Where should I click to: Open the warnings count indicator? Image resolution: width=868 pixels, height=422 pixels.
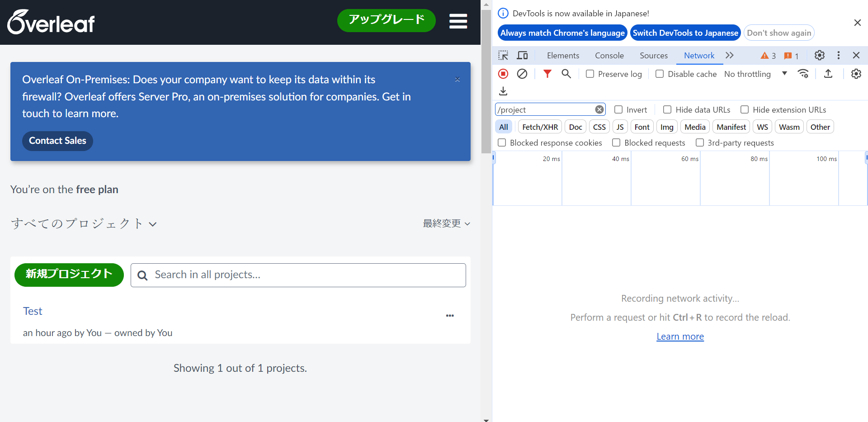coord(768,56)
